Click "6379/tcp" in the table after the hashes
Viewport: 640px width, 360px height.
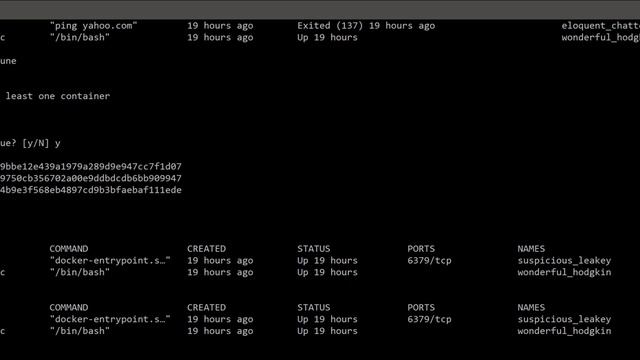pos(429,260)
